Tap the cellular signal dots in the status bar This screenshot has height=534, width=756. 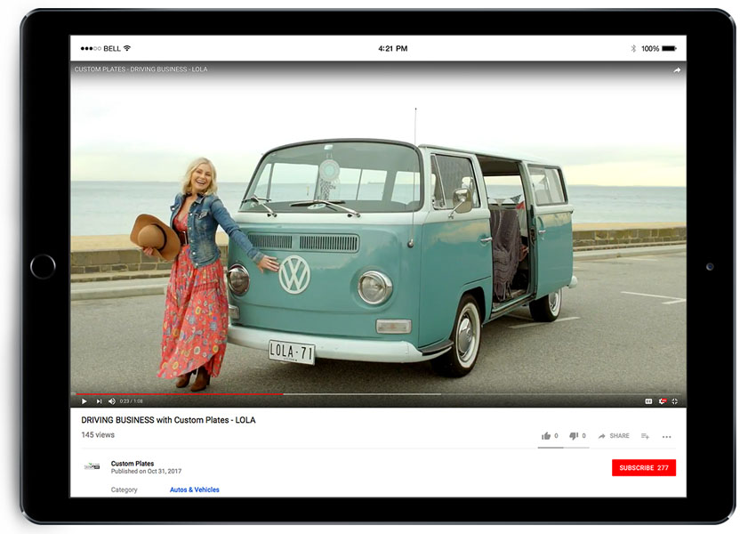point(91,48)
